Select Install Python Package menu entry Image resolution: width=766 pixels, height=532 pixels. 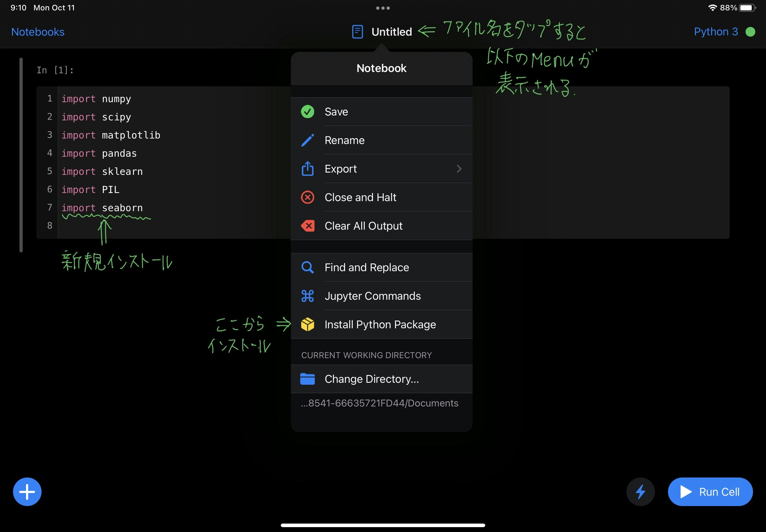[380, 324]
